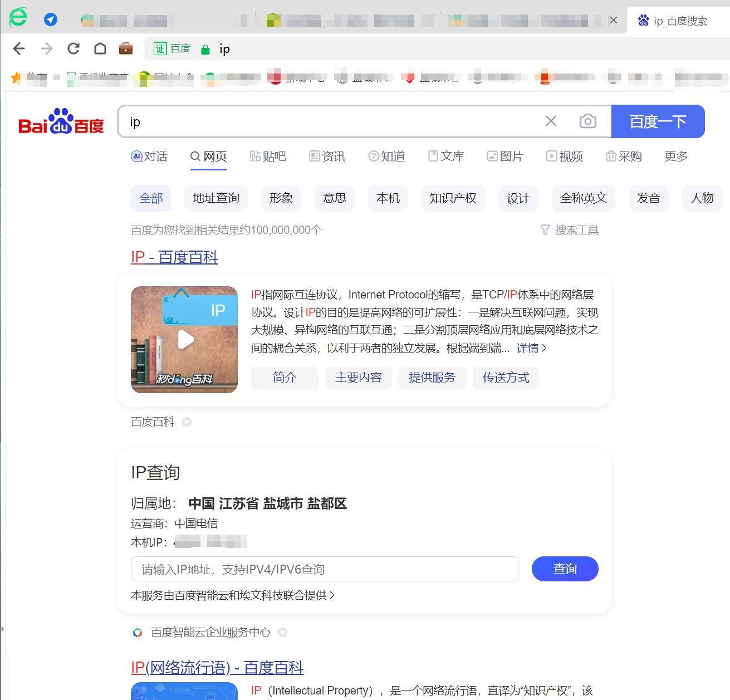Jump to the 提供服务 section

432,378
